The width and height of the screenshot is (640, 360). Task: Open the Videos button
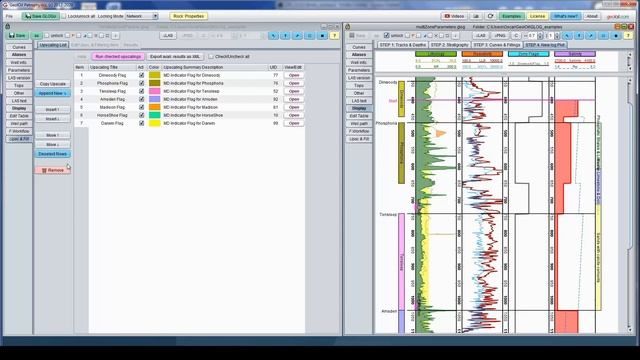454,16
